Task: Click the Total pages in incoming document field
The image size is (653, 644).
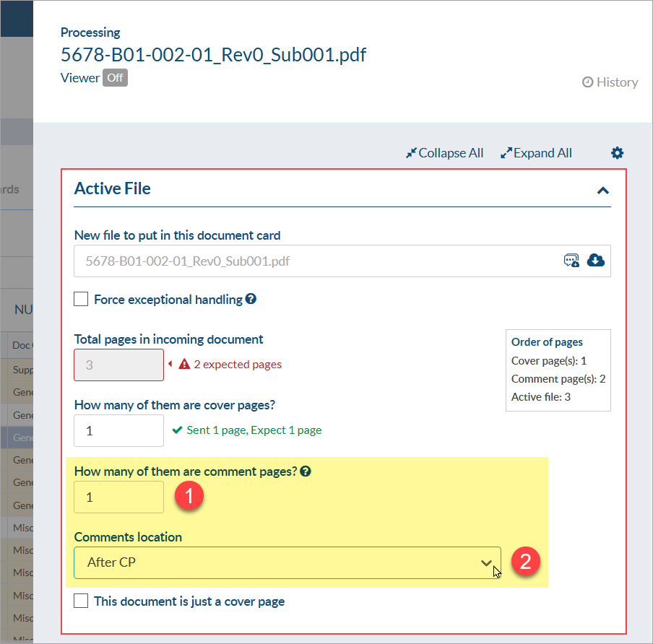Action: 118,365
